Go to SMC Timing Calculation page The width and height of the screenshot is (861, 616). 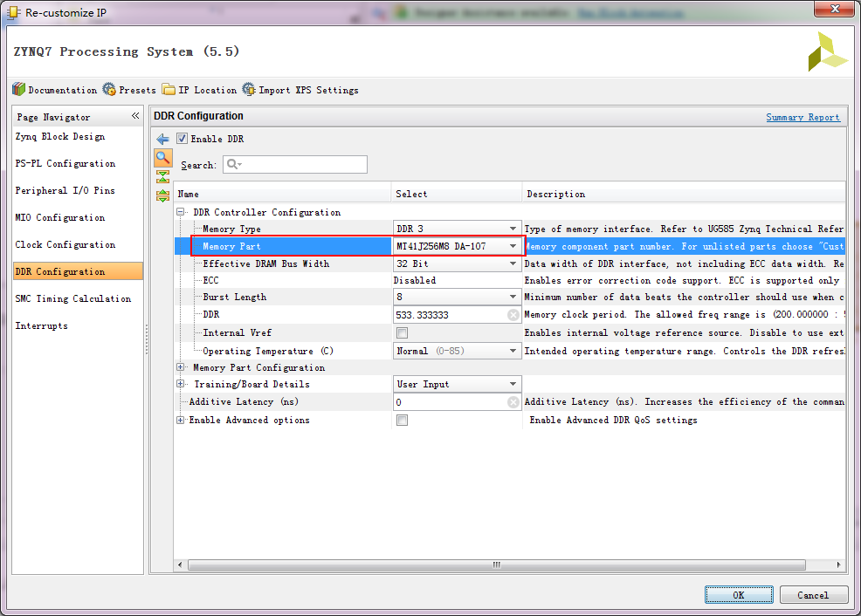pos(73,298)
